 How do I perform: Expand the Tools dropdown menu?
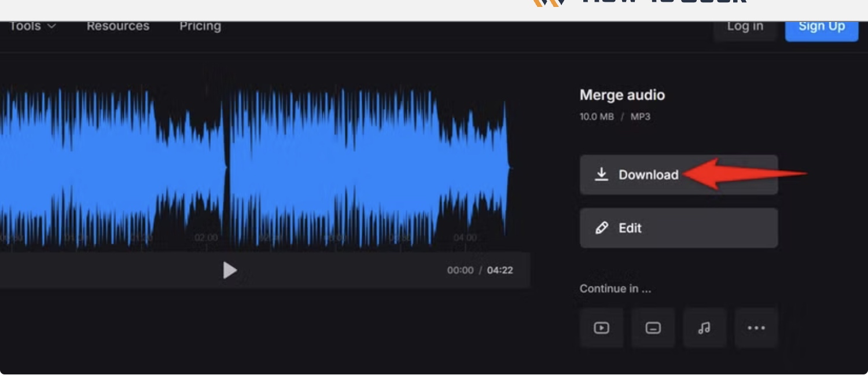(32, 26)
